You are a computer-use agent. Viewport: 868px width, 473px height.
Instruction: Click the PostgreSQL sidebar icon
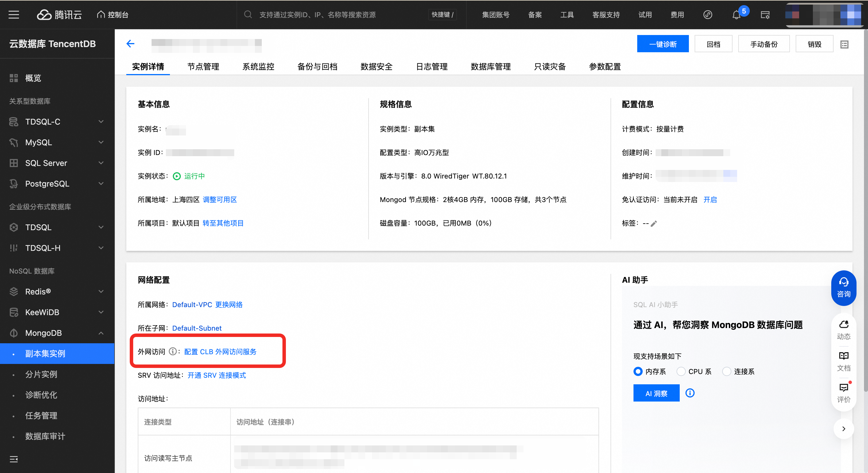[x=14, y=184]
